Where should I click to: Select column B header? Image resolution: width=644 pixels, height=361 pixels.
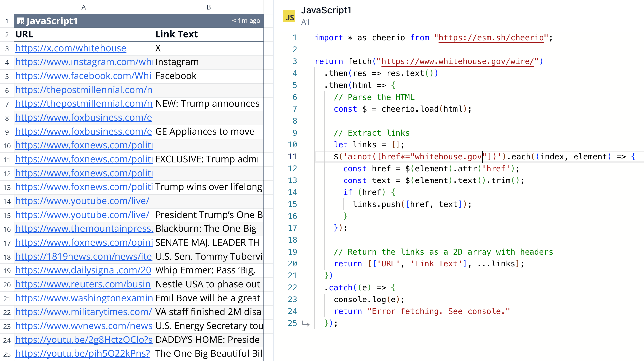(209, 7)
